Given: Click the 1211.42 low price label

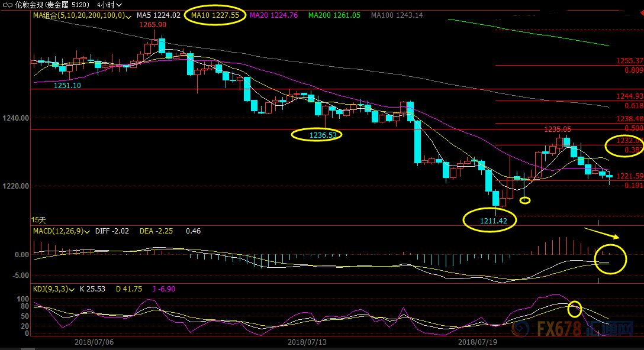Looking at the screenshot, I should pyautogui.click(x=494, y=221).
